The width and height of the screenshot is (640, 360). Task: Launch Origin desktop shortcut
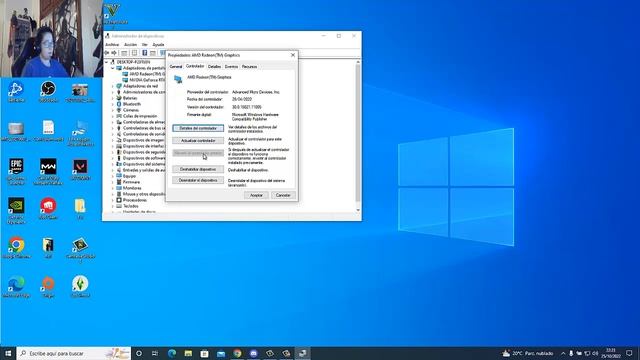(x=48, y=287)
